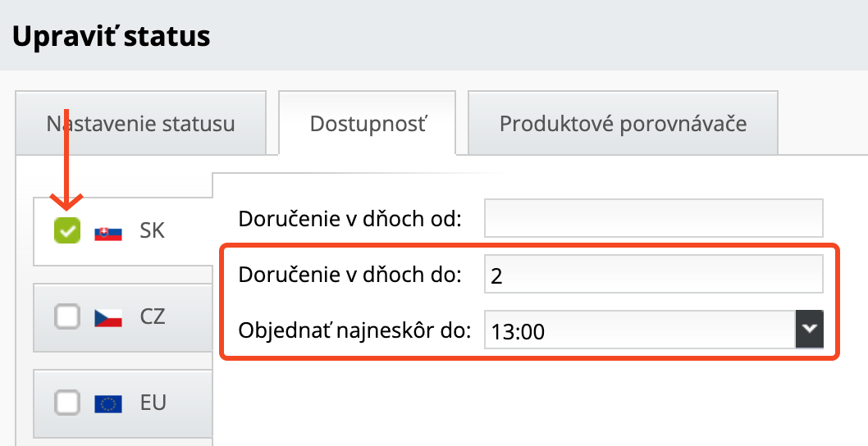
Task: Select the SK country label
Action: 153,230
